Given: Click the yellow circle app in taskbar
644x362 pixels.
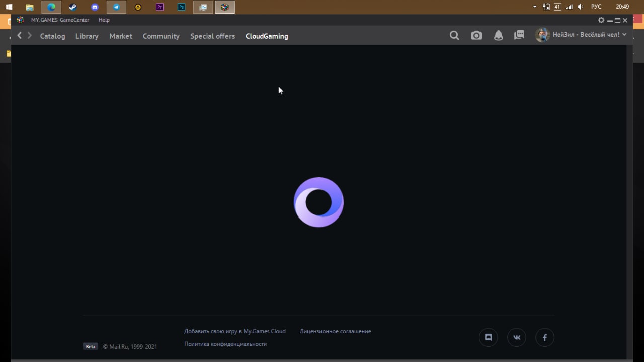Looking at the screenshot, I should (x=138, y=7).
